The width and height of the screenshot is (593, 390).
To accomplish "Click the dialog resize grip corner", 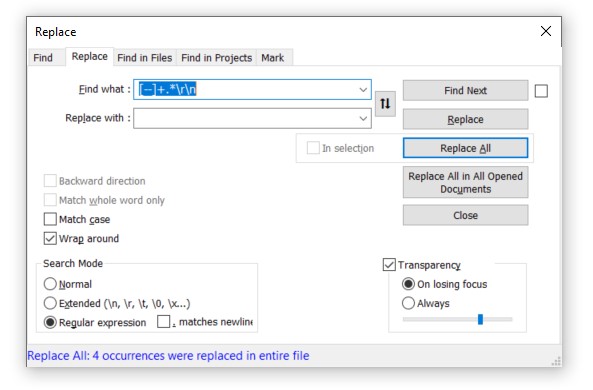I will pyautogui.click(x=556, y=361).
